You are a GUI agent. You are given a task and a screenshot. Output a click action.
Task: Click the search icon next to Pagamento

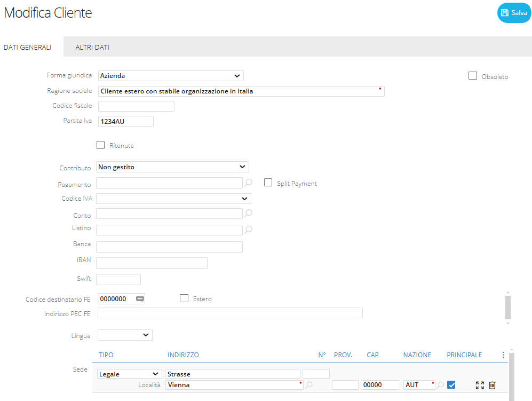248,183
